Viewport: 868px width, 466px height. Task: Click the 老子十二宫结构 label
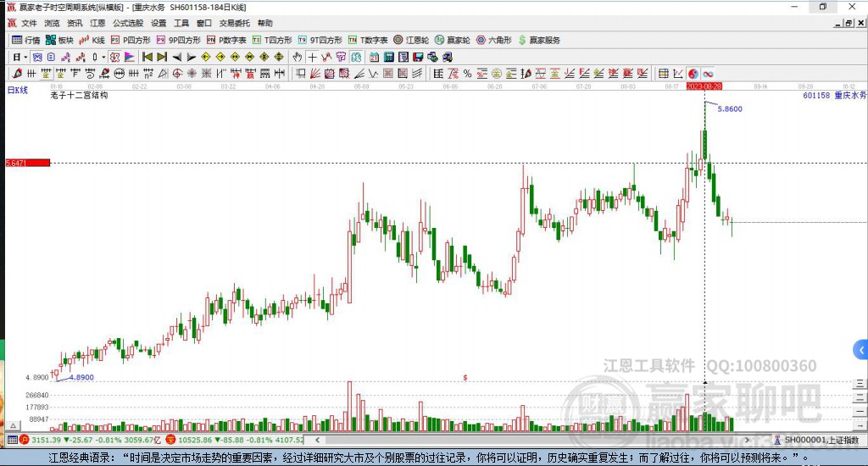[79, 95]
